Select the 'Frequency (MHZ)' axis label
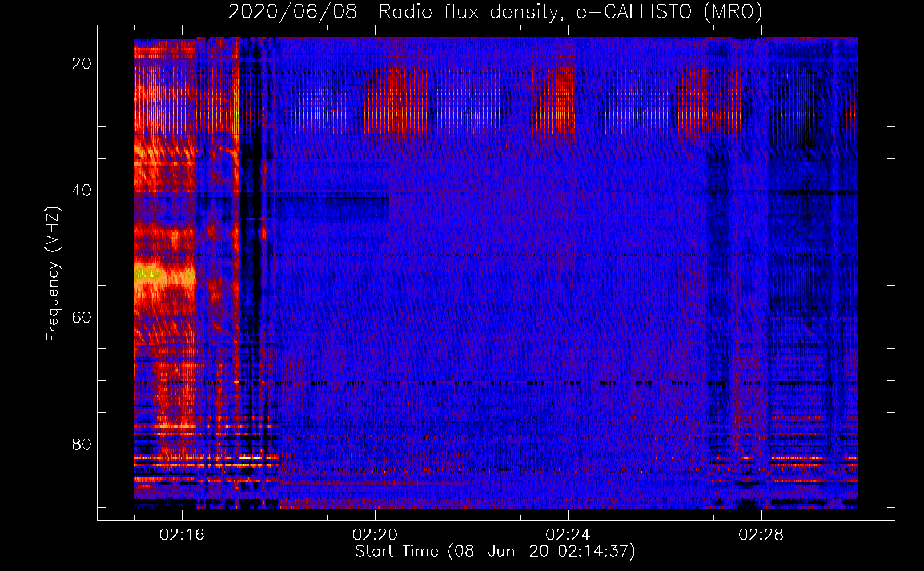 click(x=53, y=275)
